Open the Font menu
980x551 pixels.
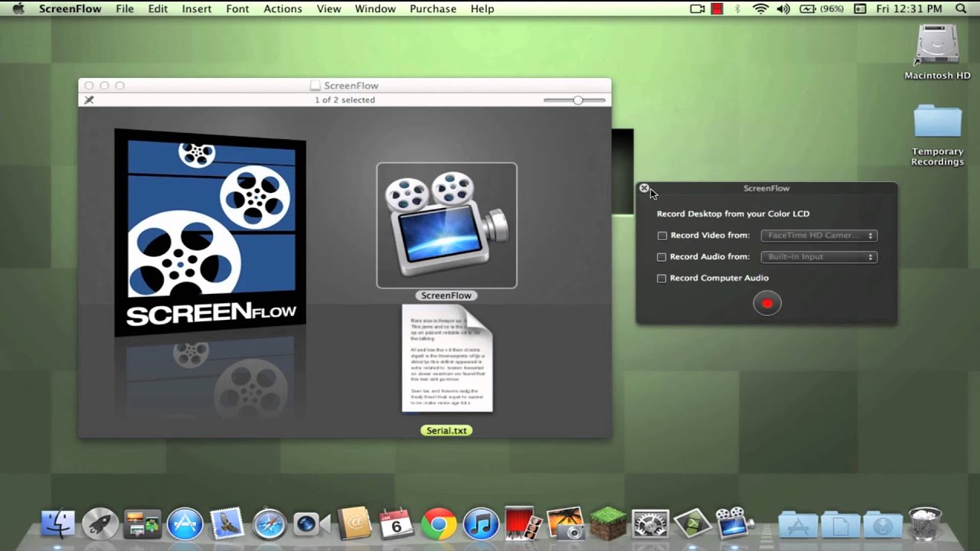pos(237,9)
